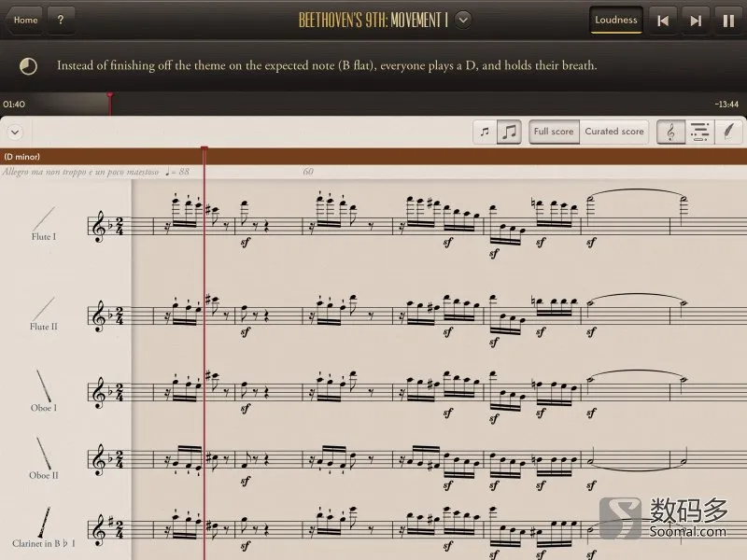Click the Clarinet in B♭ I icon
The height and width of the screenshot is (560, 747).
[44, 522]
